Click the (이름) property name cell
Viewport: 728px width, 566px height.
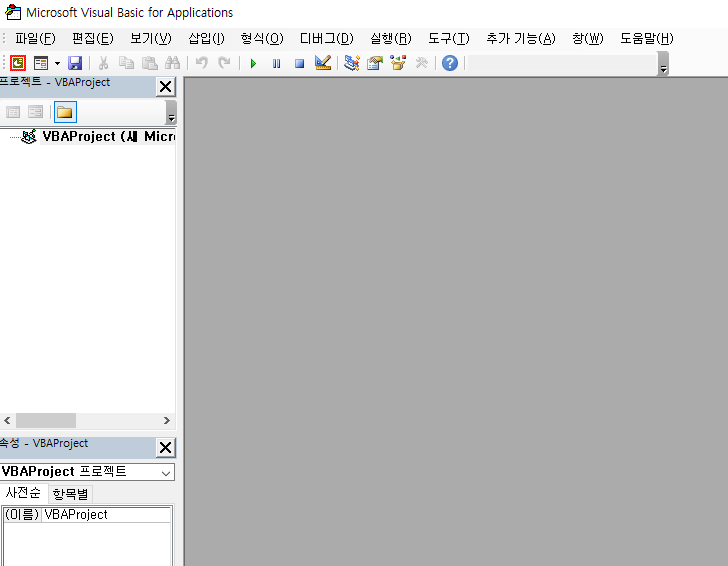coord(22,514)
